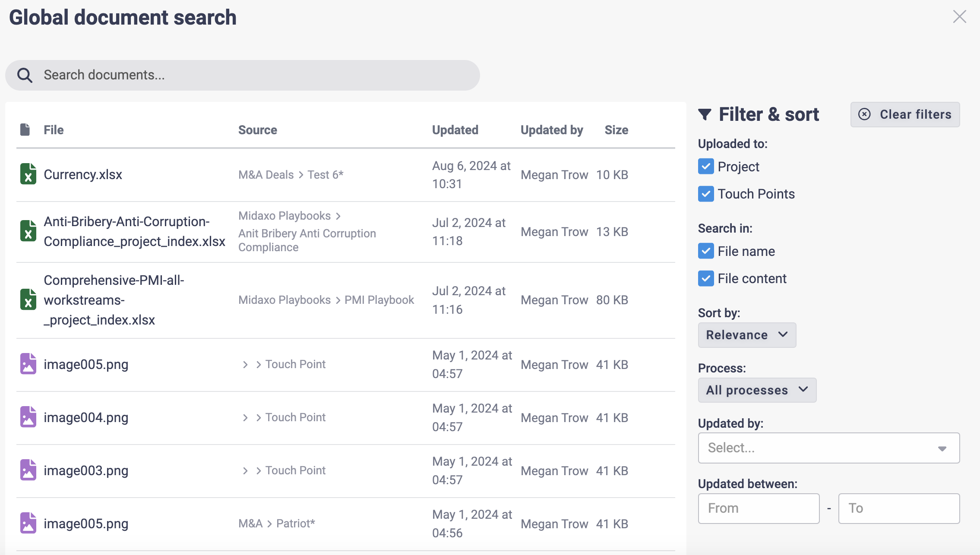
Task: Click the Updated by column header
Action: (x=552, y=130)
